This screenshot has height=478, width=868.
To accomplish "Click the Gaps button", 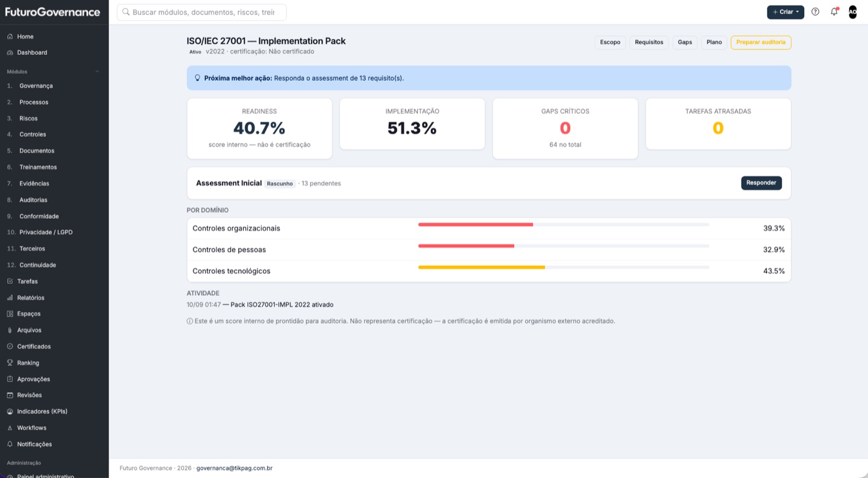I will [x=685, y=42].
